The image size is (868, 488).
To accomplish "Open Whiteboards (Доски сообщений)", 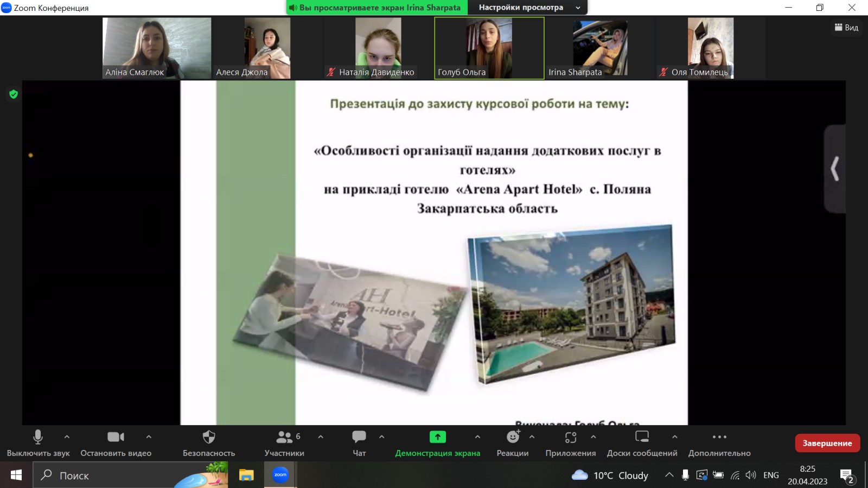I will click(642, 438).
